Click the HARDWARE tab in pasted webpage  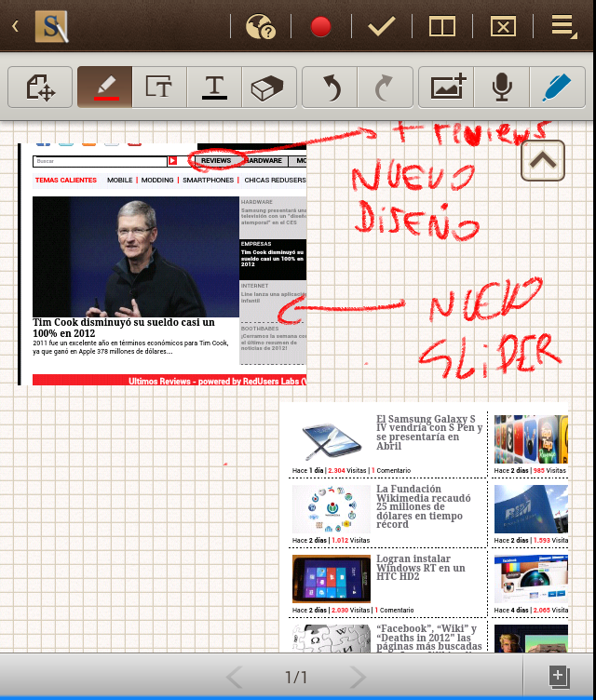pyautogui.click(x=265, y=161)
